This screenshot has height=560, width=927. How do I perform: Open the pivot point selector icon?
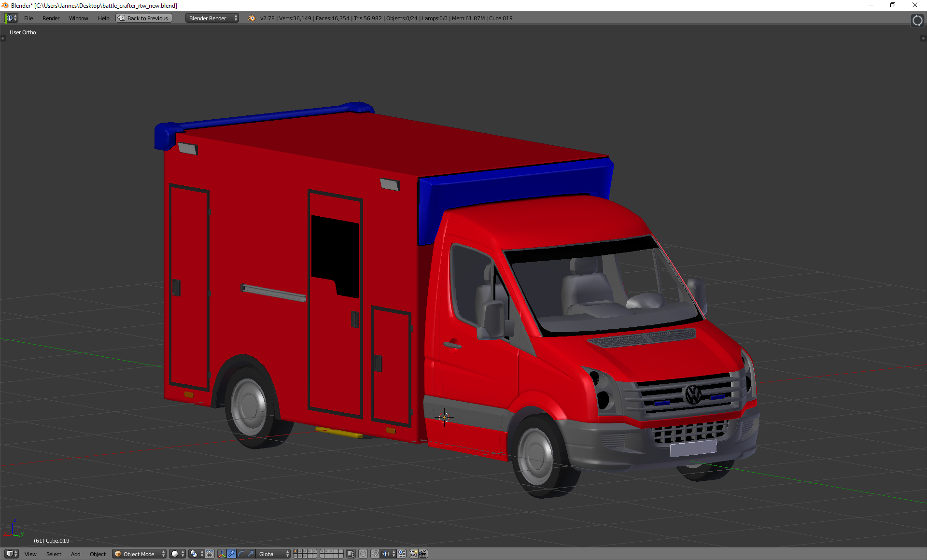[x=195, y=554]
